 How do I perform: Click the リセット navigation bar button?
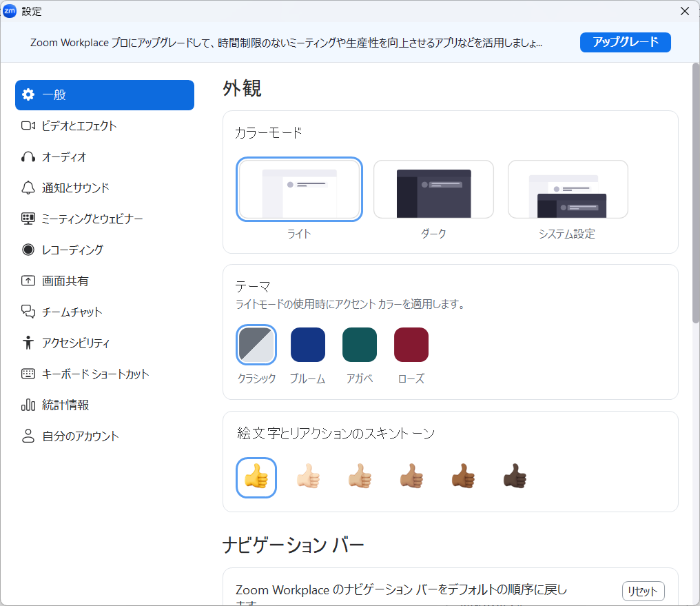point(644,592)
